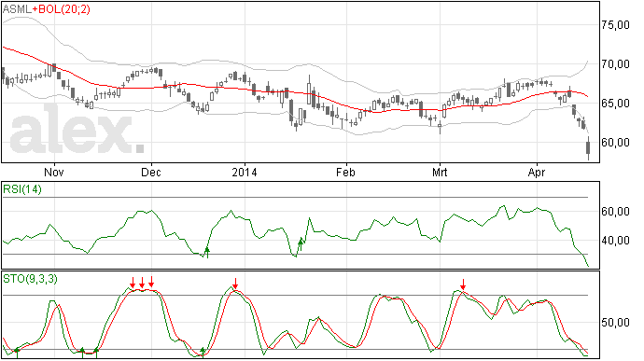644x361 pixels.
Task: Click the Apr date label
Action: 537,172
